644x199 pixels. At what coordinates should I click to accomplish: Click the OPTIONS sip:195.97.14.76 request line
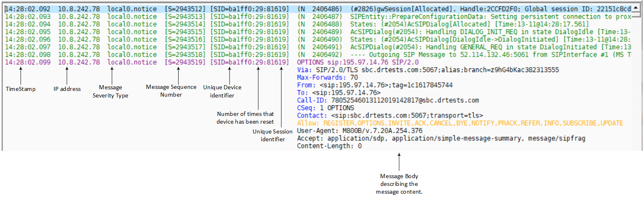click(358, 62)
